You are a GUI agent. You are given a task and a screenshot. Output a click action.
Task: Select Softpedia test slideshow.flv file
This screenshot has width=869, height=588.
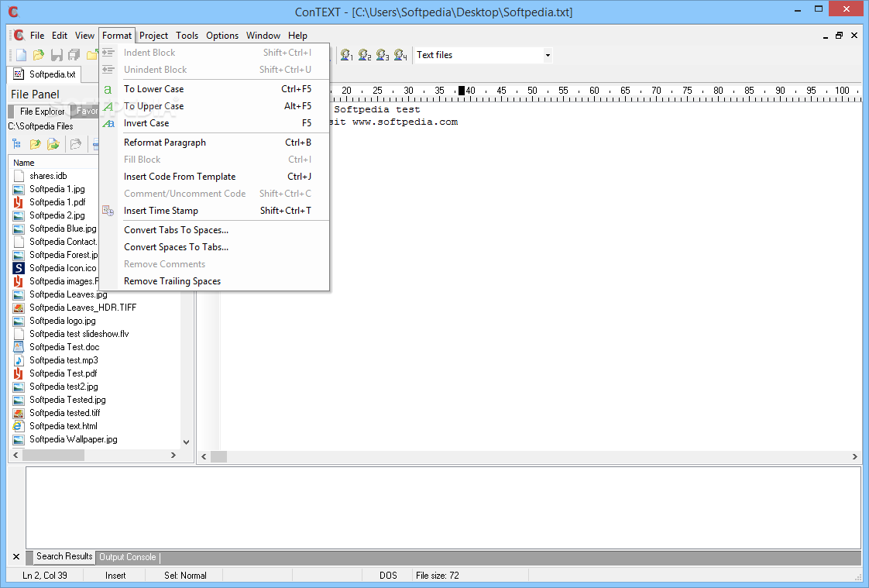pyautogui.click(x=79, y=334)
